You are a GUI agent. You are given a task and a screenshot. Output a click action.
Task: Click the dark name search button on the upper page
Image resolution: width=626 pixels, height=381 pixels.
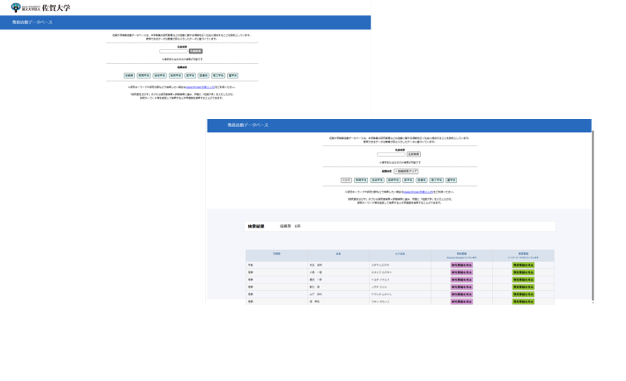(x=196, y=51)
